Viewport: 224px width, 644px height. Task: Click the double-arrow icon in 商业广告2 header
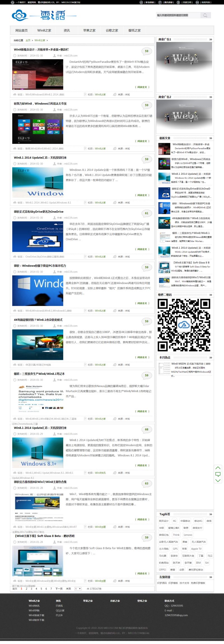[211, 97]
